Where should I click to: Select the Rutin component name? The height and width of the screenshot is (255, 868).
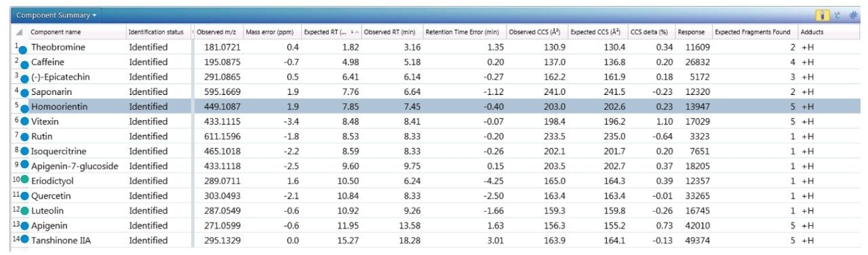[42, 136]
